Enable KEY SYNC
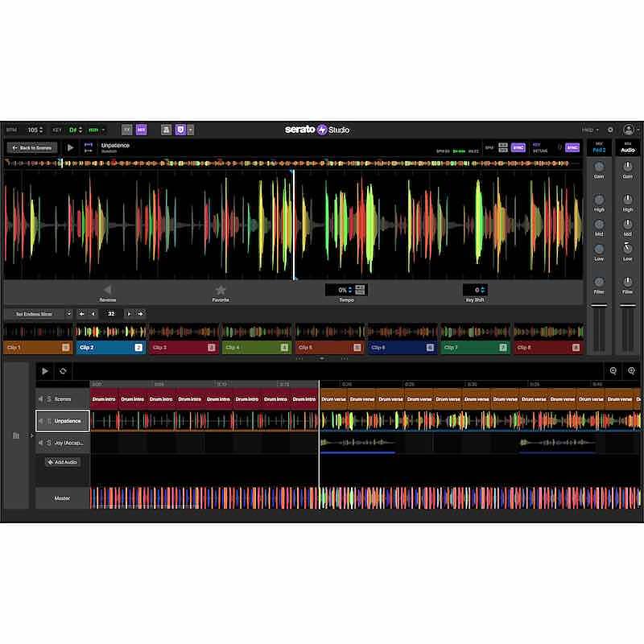The width and height of the screenshot is (644, 644). click(x=572, y=147)
